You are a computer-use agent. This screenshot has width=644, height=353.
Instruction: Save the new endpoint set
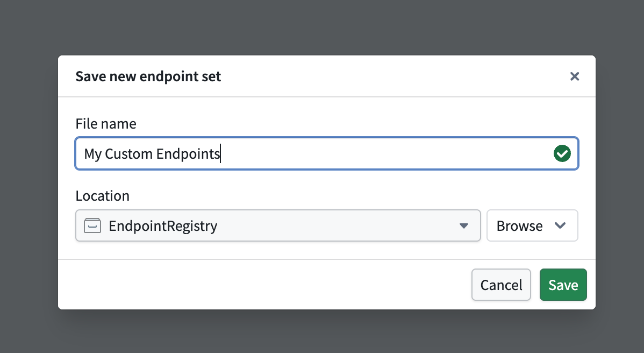coord(563,285)
